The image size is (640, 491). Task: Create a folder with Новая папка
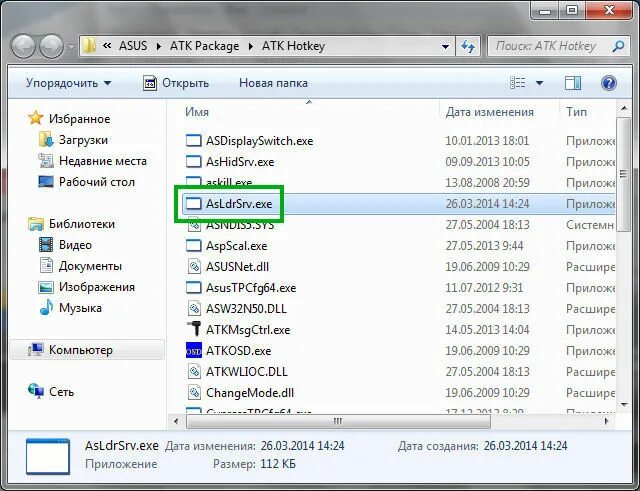coord(273,83)
